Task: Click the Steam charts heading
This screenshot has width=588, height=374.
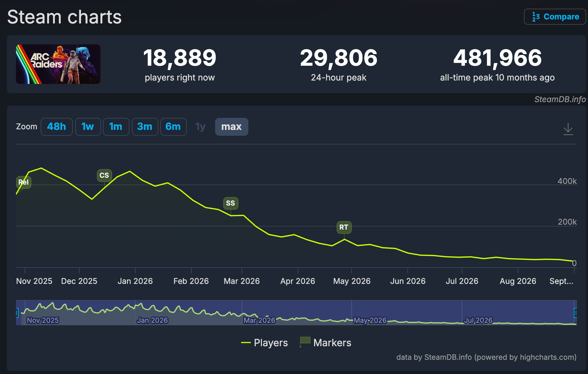Action: 64,17
